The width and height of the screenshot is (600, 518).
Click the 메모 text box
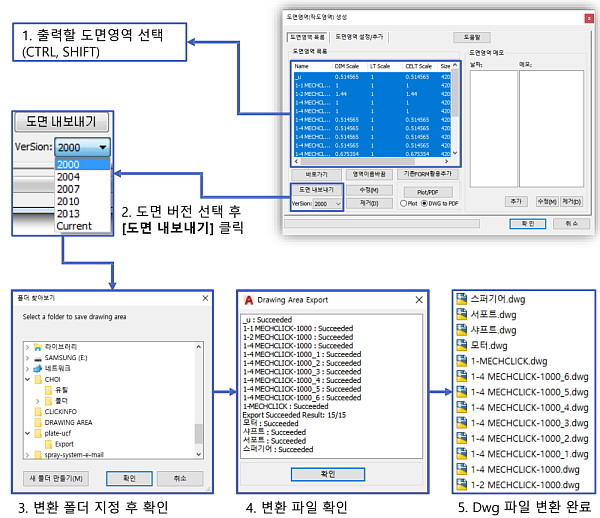point(551,129)
